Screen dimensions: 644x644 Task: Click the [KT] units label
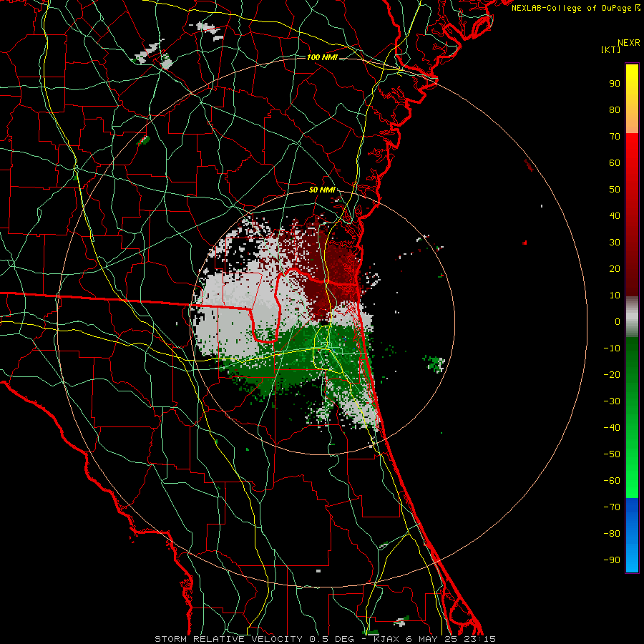[611, 49]
